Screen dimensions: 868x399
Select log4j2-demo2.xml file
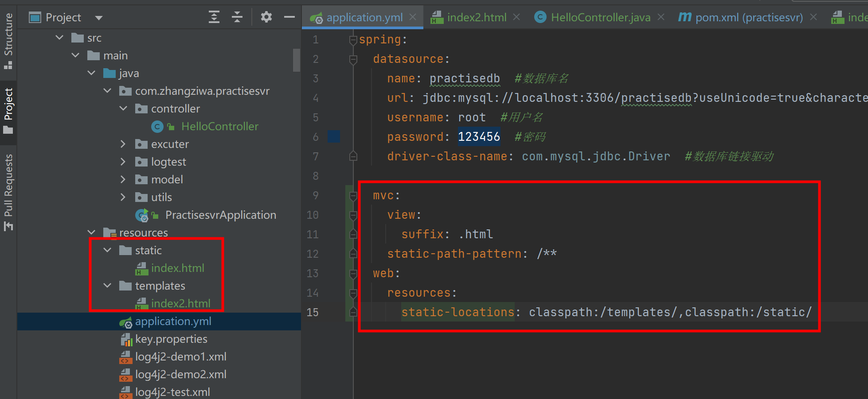click(180, 374)
